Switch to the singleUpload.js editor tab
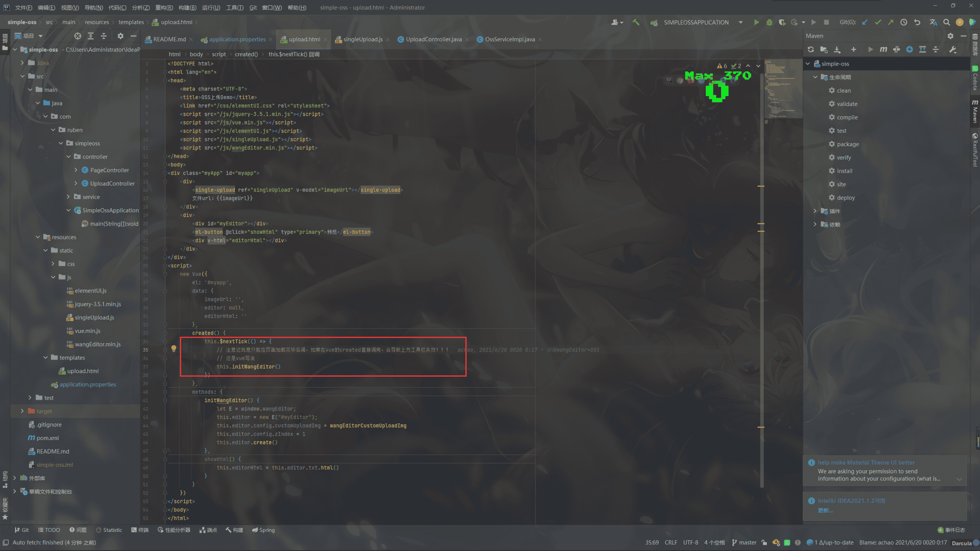The height and width of the screenshot is (551, 980). tap(362, 39)
